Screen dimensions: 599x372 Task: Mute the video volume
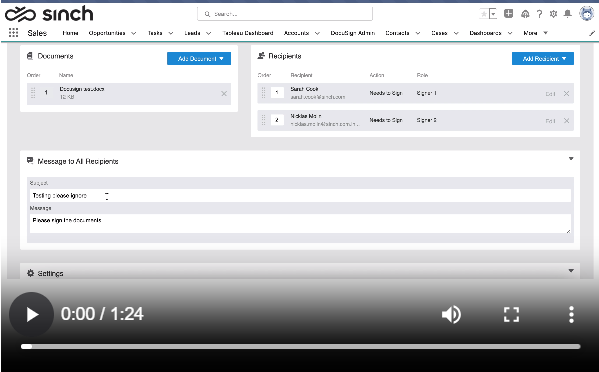[452, 315]
